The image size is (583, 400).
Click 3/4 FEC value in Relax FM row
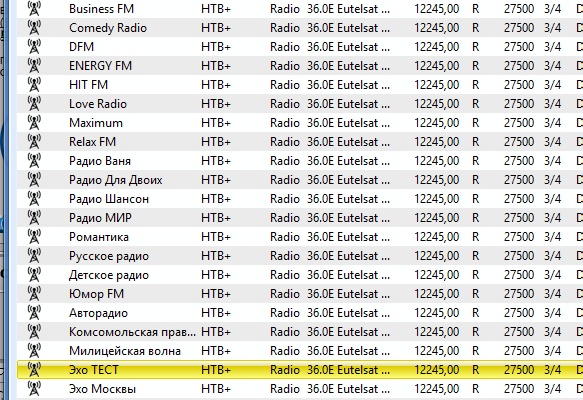(x=553, y=142)
